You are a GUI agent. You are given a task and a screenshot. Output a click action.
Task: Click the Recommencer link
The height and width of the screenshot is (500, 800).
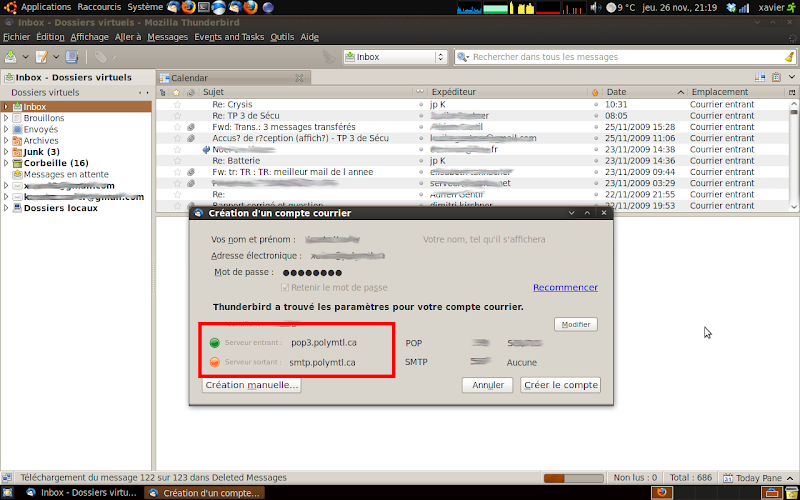point(565,288)
